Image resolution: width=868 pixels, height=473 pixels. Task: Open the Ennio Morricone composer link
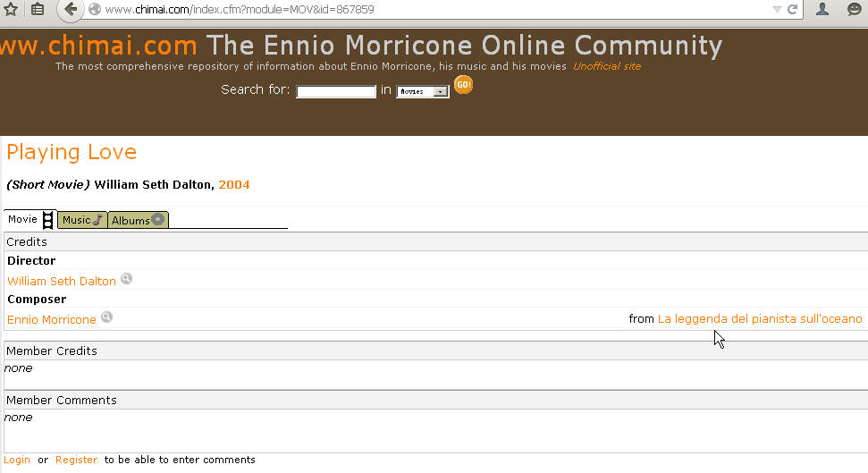click(x=52, y=319)
